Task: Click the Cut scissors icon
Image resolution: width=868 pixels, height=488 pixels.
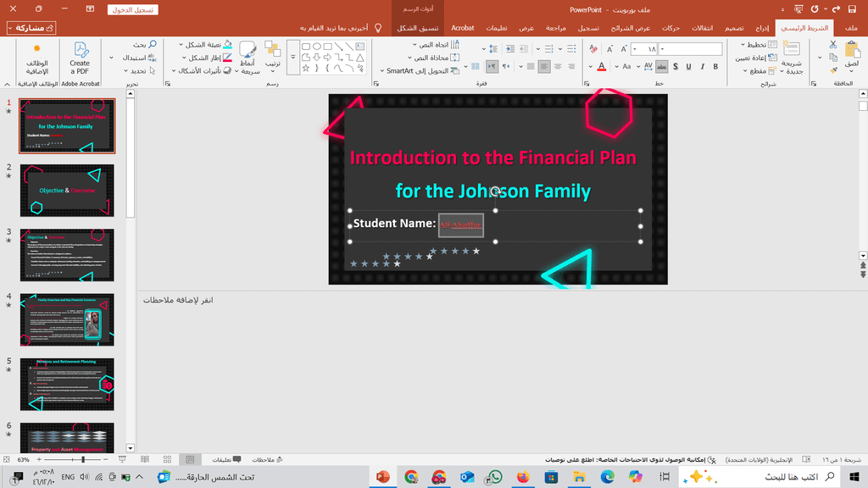Action: [x=833, y=44]
